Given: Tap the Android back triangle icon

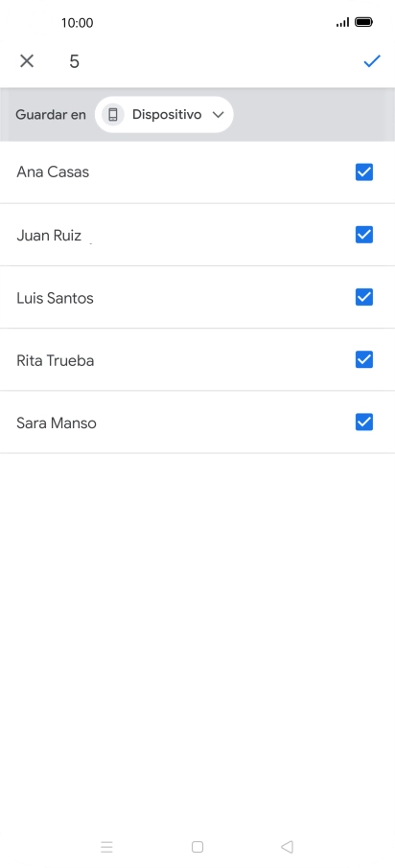Looking at the screenshot, I should [287, 846].
